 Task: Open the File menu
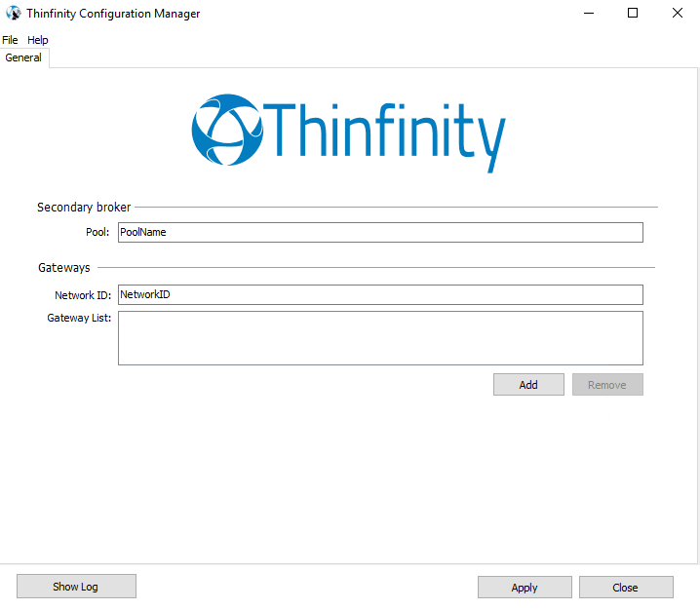pyautogui.click(x=10, y=40)
